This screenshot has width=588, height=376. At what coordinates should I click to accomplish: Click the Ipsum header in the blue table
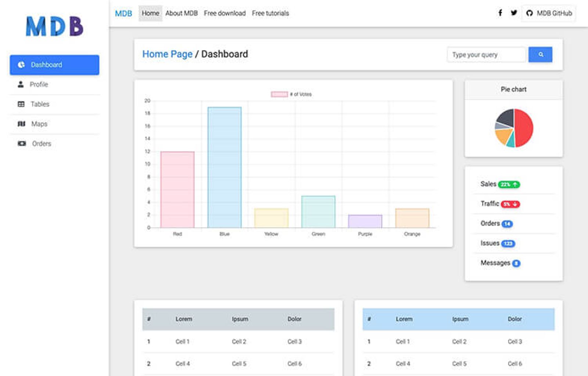[x=460, y=319]
